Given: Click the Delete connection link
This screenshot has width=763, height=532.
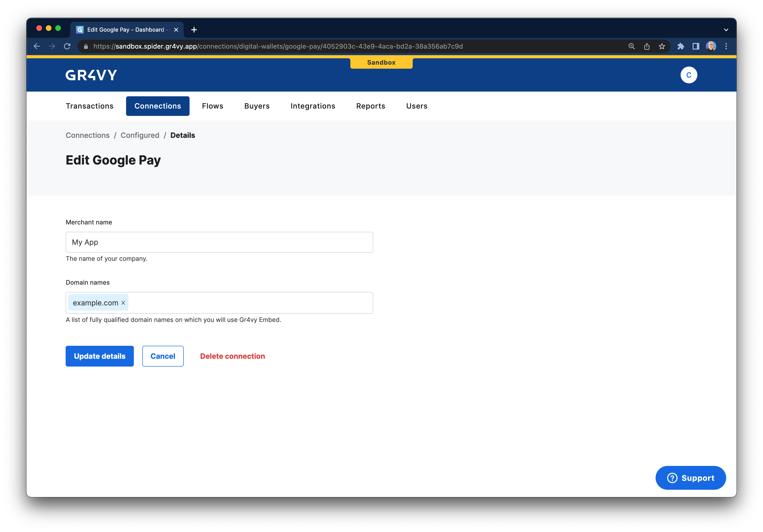Looking at the screenshot, I should click(x=232, y=356).
